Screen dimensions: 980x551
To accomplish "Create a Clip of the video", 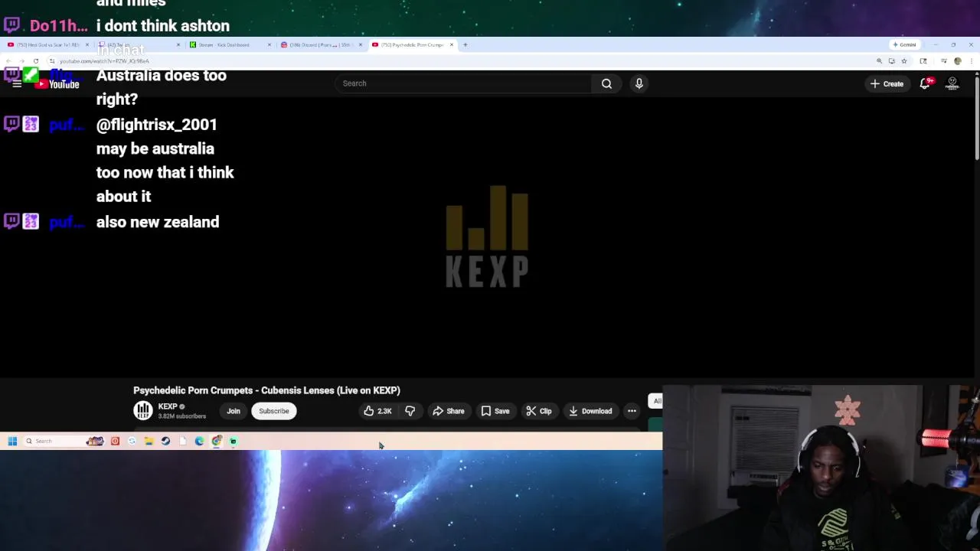I will click(x=539, y=411).
